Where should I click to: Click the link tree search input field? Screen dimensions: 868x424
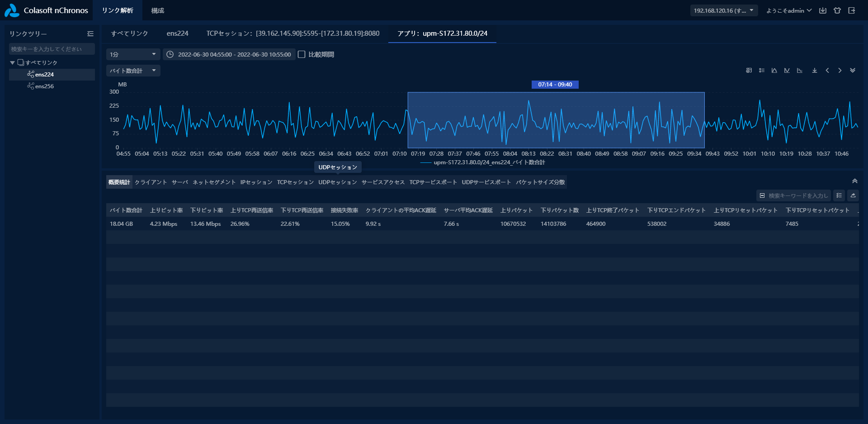click(52, 49)
